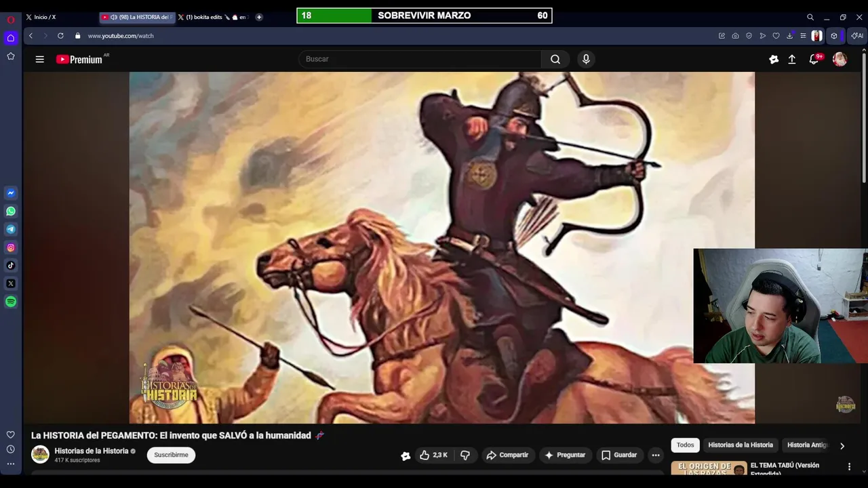Mute the audio on the YouTube tab
Viewport: 868px width, 488px height.
tap(113, 17)
